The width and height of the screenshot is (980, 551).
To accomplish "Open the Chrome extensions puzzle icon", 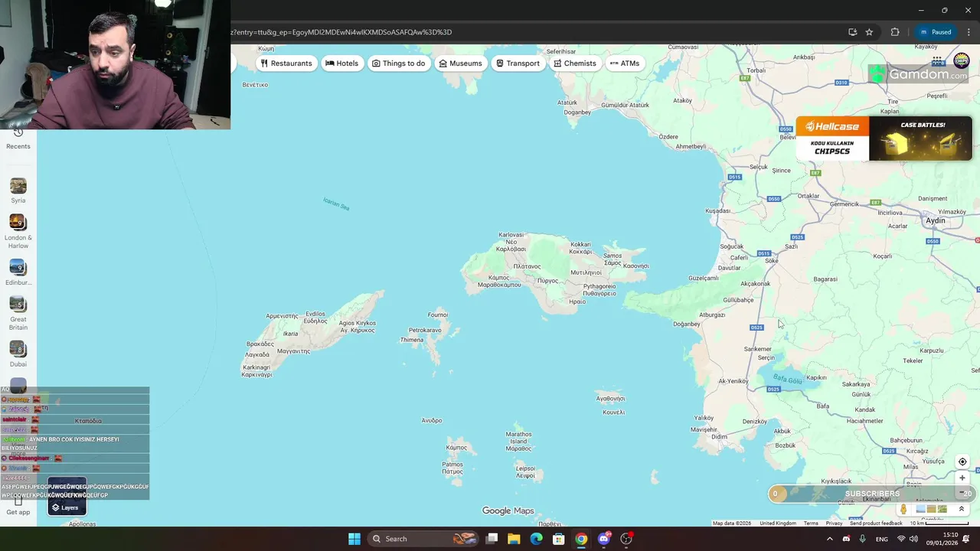I will pos(894,32).
